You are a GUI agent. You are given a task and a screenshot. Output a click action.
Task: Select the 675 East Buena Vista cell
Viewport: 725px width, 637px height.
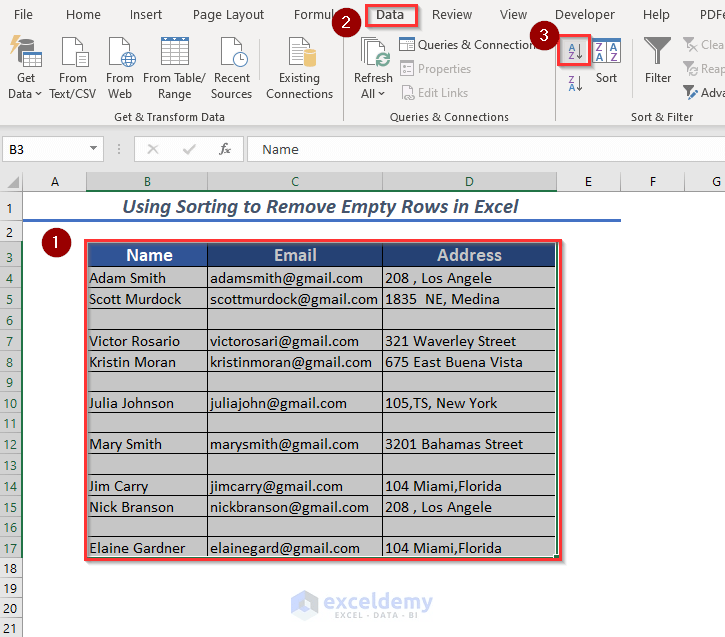[469, 362]
